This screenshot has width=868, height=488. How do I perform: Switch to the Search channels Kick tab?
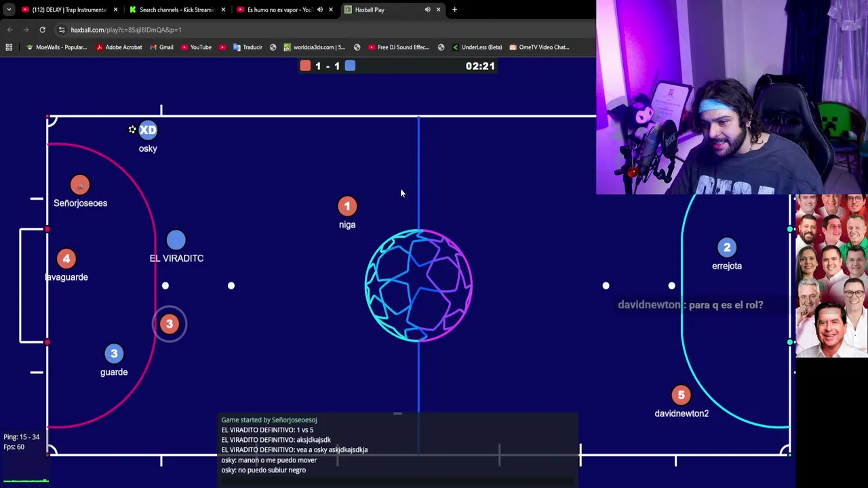click(176, 9)
